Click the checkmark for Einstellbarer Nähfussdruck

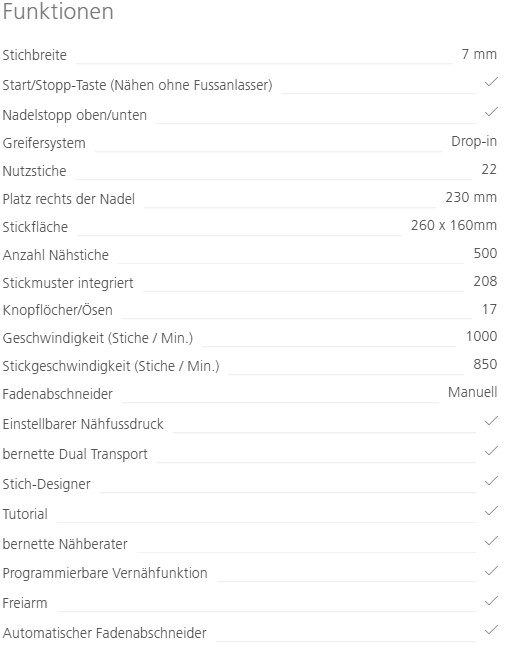pos(491,420)
